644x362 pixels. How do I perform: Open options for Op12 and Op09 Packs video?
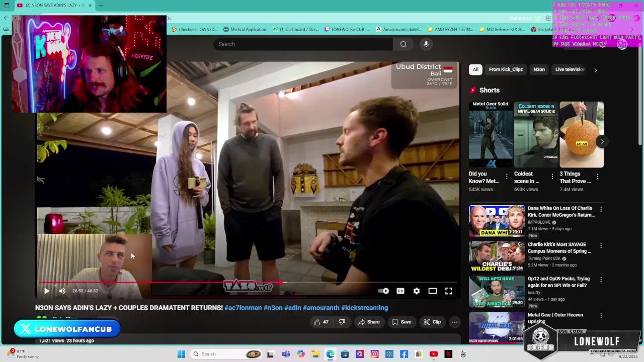click(601, 280)
